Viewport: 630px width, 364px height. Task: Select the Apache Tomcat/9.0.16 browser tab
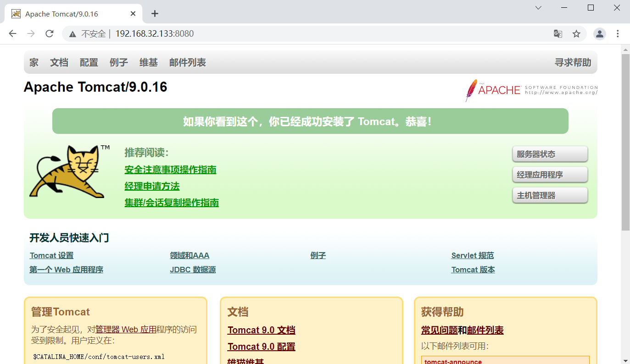[x=73, y=14]
